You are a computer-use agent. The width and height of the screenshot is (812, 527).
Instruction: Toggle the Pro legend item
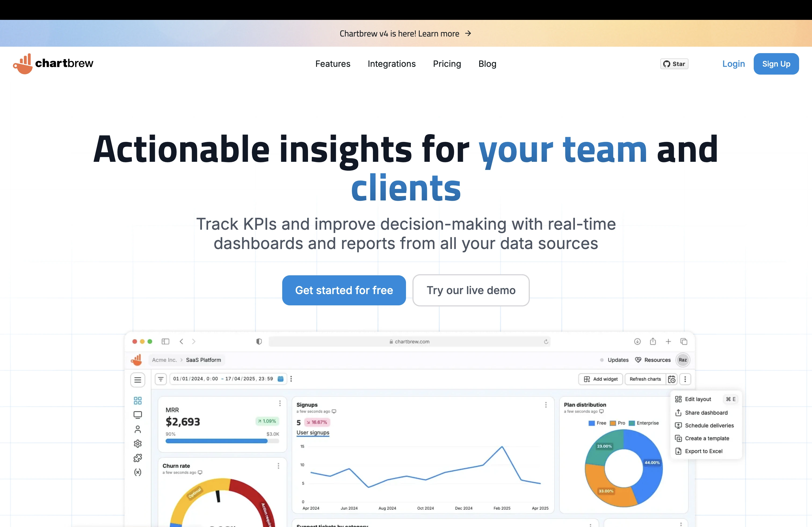point(618,423)
